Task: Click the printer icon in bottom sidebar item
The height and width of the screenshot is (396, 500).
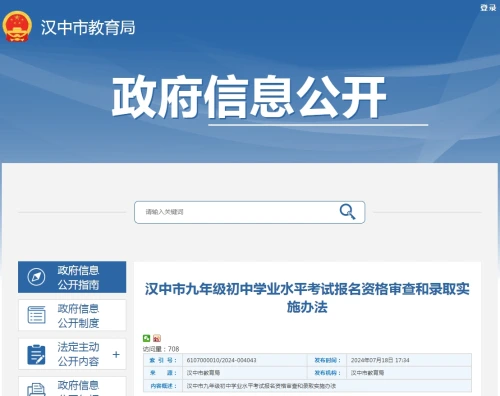Action: 36,390
